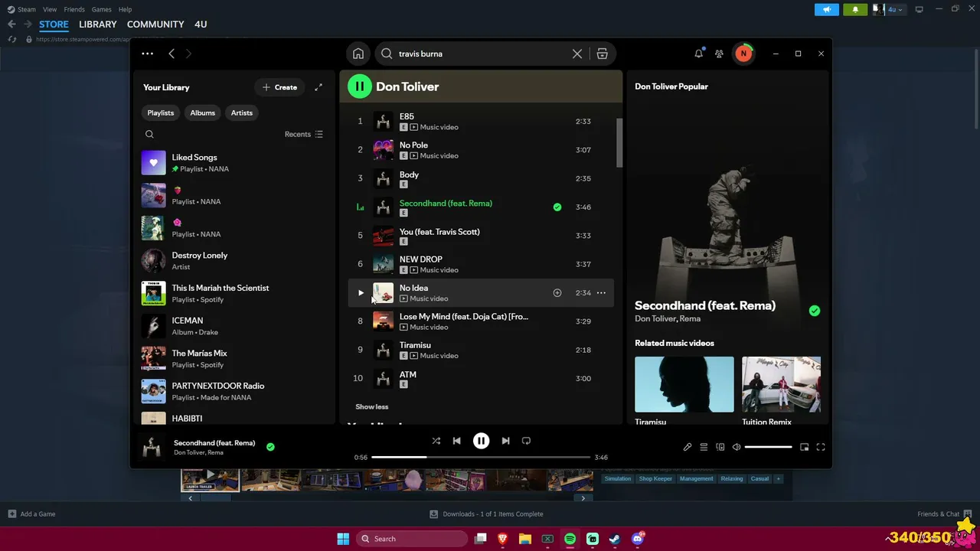This screenshot has height=551, width=980.
Task: Toggle liked status on Secondhand track row
Action: pyautogui.click(x=557, y=207)
